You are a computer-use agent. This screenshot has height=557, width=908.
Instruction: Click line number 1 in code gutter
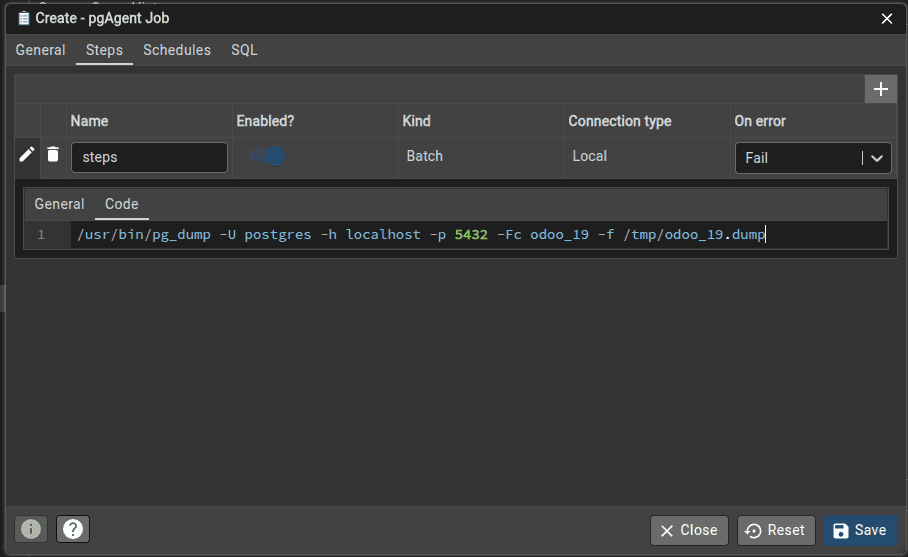pyautogui.click(x=41, y=235)
